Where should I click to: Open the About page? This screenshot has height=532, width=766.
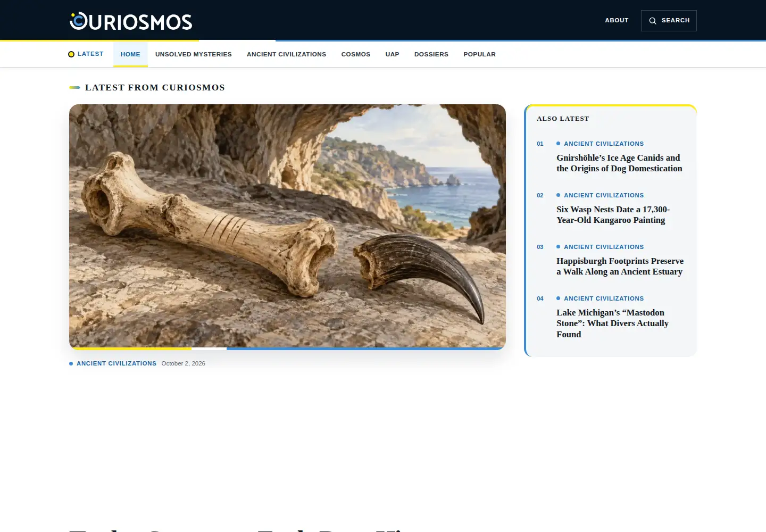pos(617,20)
